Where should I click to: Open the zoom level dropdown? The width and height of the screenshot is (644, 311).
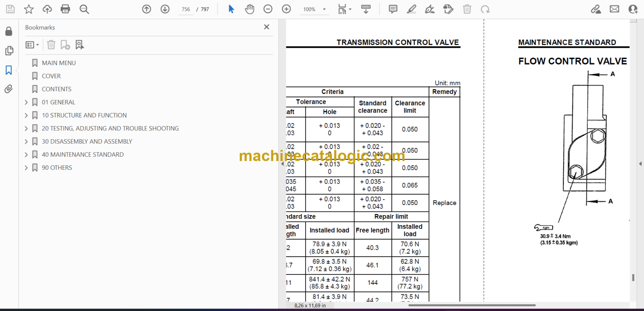click(323, 9)
